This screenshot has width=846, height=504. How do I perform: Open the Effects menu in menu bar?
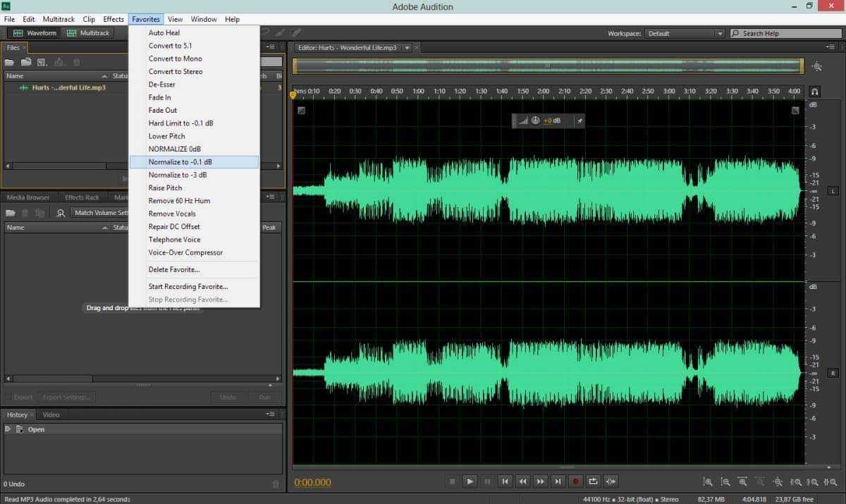[x=114, y=19]
